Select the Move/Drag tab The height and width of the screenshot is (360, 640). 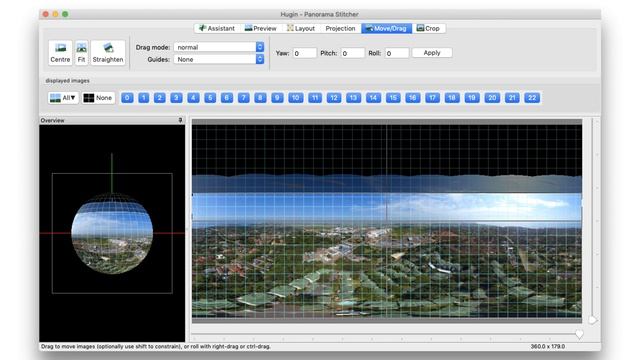[x=386, y=28]
